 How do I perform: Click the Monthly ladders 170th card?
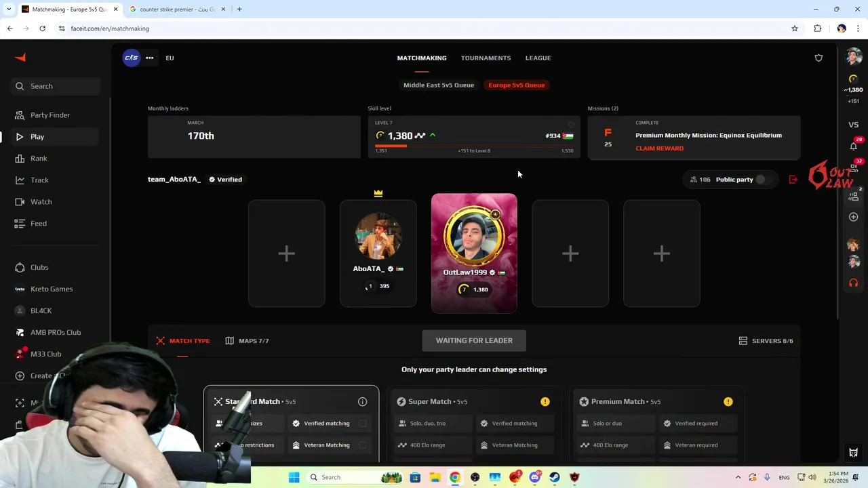tap(254, 137)
